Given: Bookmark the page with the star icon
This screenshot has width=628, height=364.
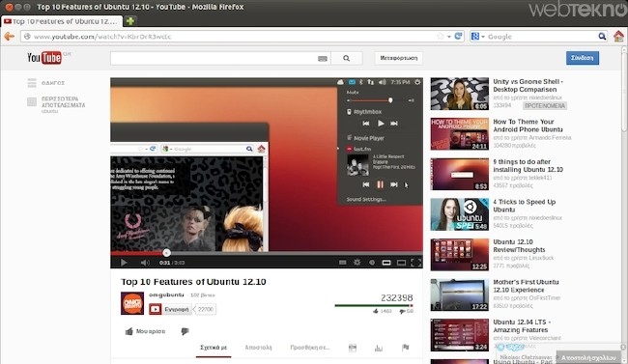Looking at the screenshot, I should pyautogui.click(x=441, y=36).
